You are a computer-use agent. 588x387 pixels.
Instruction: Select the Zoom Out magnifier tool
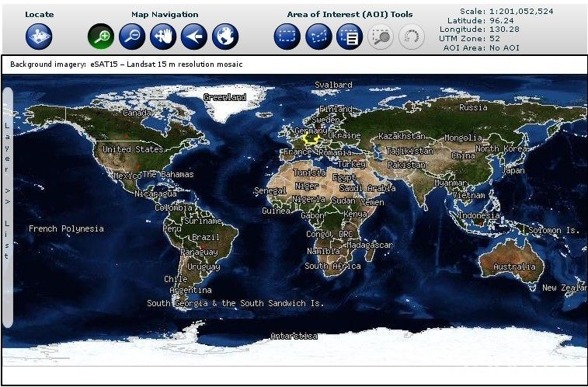[x=132, y=36]
